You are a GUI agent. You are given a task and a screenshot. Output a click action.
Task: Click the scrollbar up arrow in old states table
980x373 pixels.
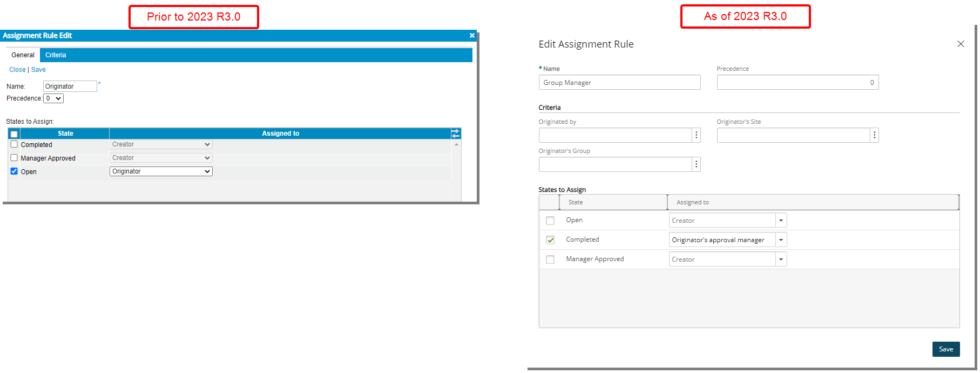tap(457, 144)
